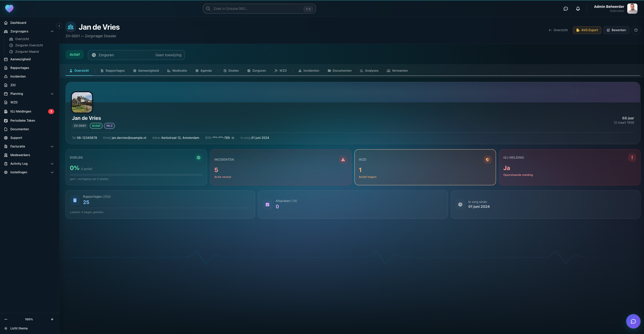Viewport: 644px width, 334px height.
Task: Click the Dossier360 heart logo
Action: 9,8
